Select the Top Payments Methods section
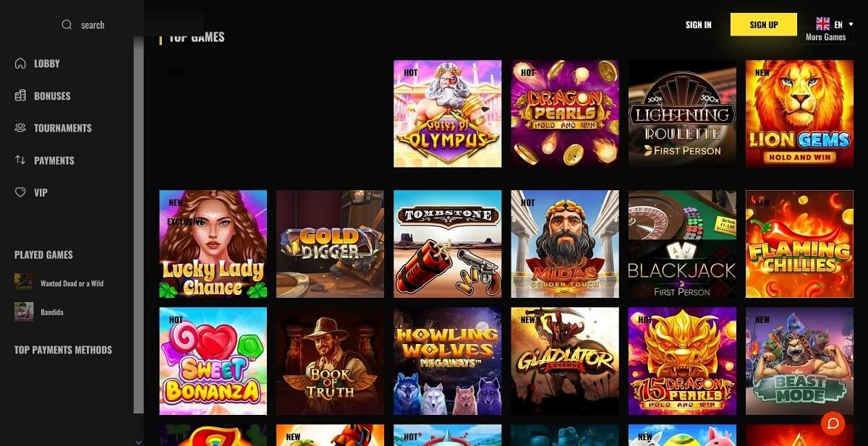868x446 pixels. [x=63, y=350]
